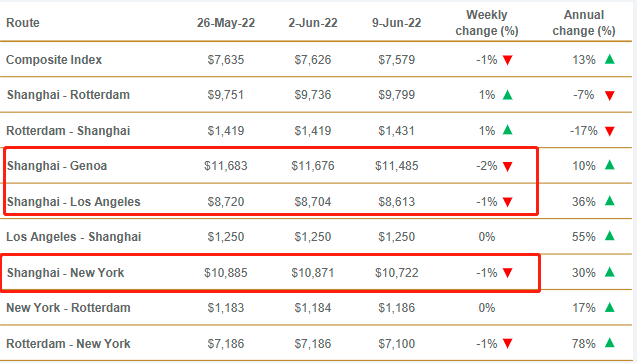Click the 9-Jun-22 column header
This screenshot has width=637, height=363.
click(396, 23)
